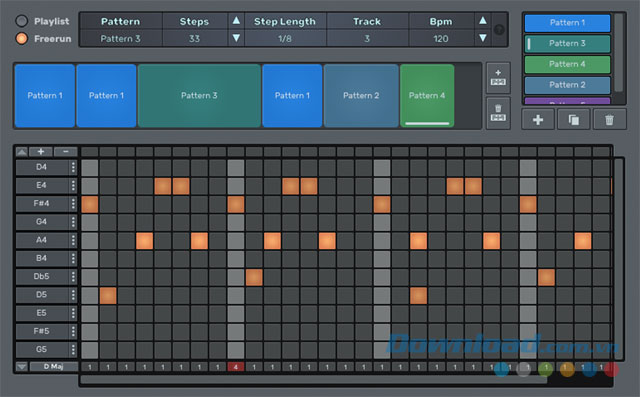
Task: Open options menu for E4 row
Action: coord(73,186)
